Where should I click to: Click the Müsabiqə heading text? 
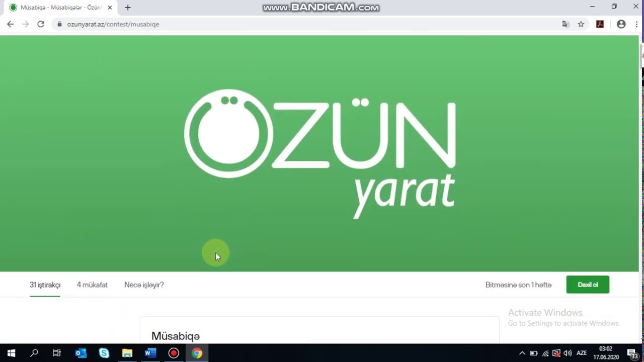pos(176,336)
